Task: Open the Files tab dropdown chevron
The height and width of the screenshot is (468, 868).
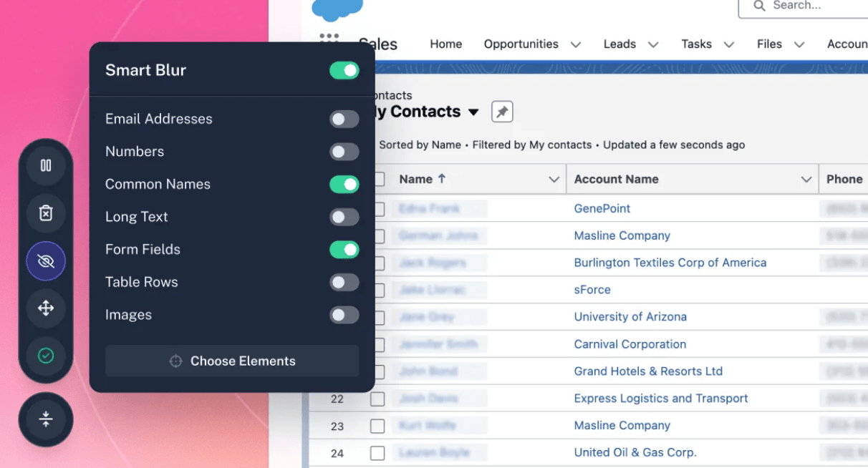Action: point(799,44)
